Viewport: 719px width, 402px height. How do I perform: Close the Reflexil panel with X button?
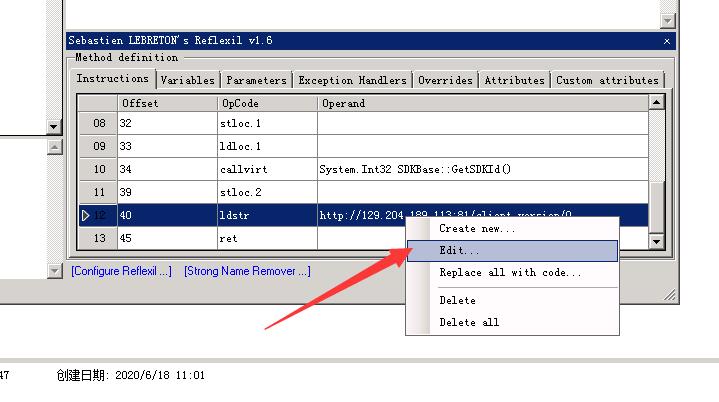click(x=667, y=41)
